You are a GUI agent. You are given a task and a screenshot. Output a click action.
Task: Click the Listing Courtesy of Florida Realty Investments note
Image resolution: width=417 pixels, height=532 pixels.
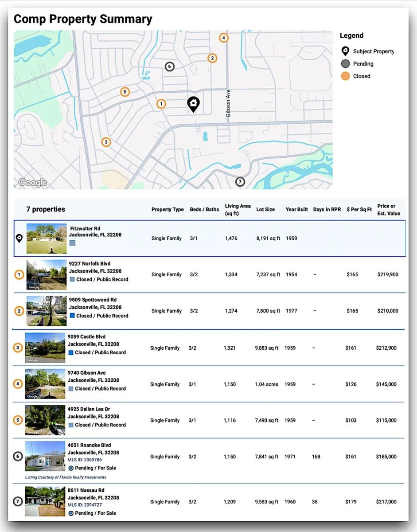point(66,477)
